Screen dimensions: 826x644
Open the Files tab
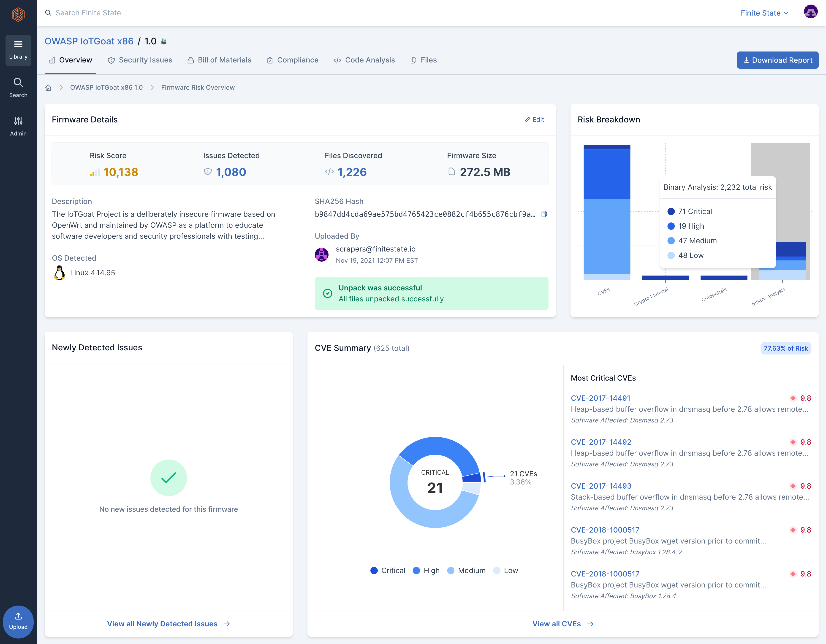424,60
